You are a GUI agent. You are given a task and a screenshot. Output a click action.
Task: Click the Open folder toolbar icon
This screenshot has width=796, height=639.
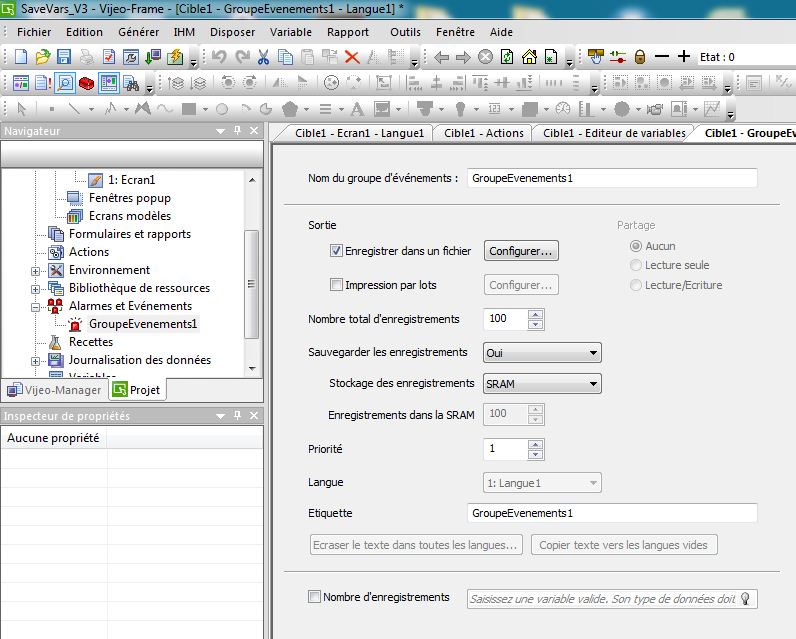pyautogui.click(x=42, y=57)
